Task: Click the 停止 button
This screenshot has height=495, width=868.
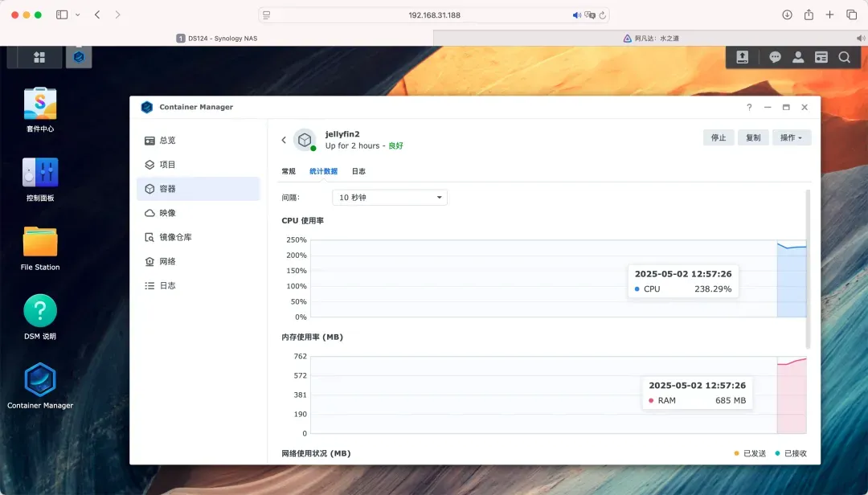Action: [719, 137]
